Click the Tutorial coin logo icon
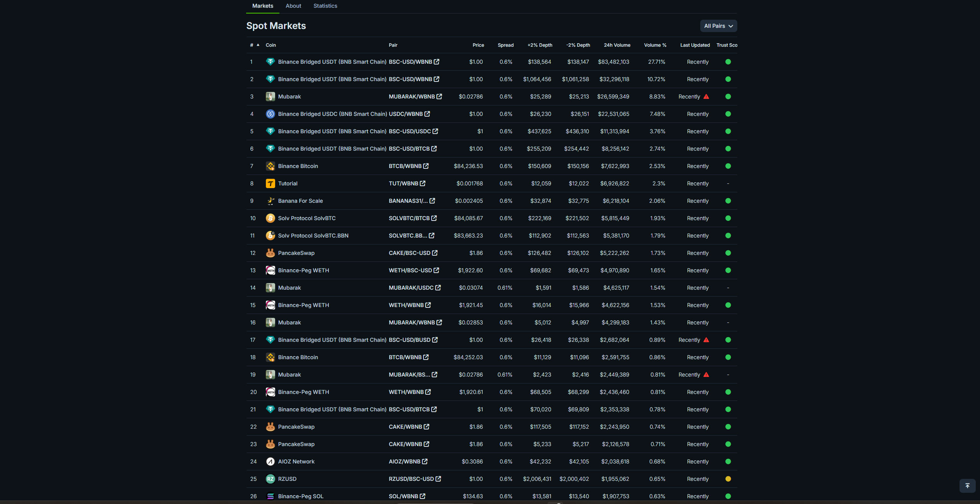The height and width of the screenshot is (504, 980). click(271, 183)
